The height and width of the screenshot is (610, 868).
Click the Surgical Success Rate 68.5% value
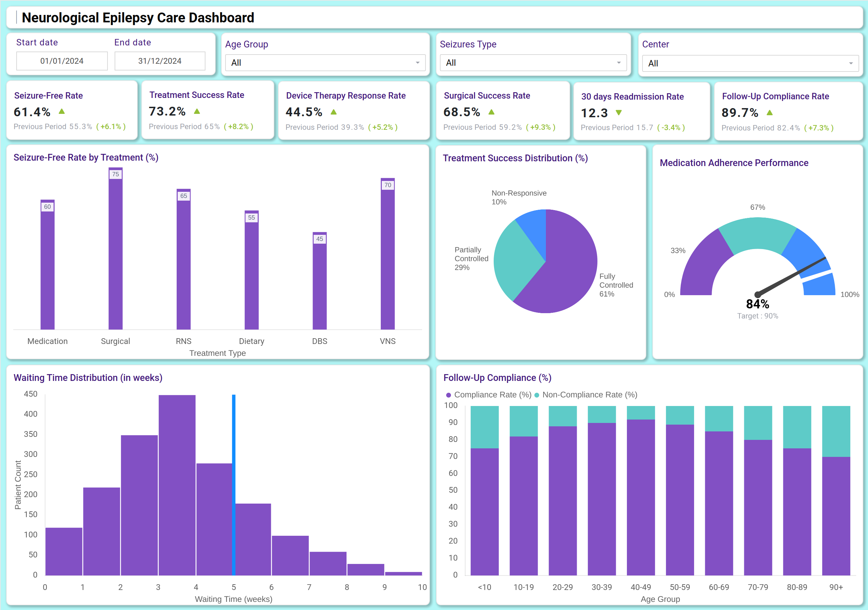point(462,112)
